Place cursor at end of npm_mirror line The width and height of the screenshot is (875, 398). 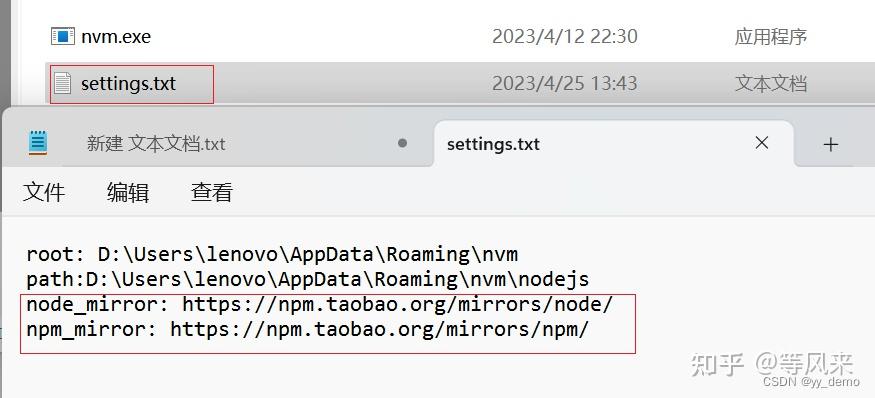coord(589,329)
